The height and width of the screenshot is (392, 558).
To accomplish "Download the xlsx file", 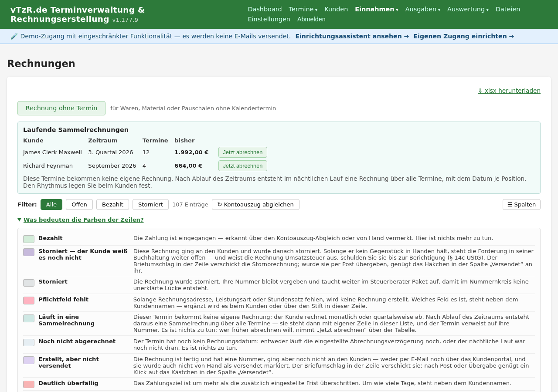I will [509, 91].
